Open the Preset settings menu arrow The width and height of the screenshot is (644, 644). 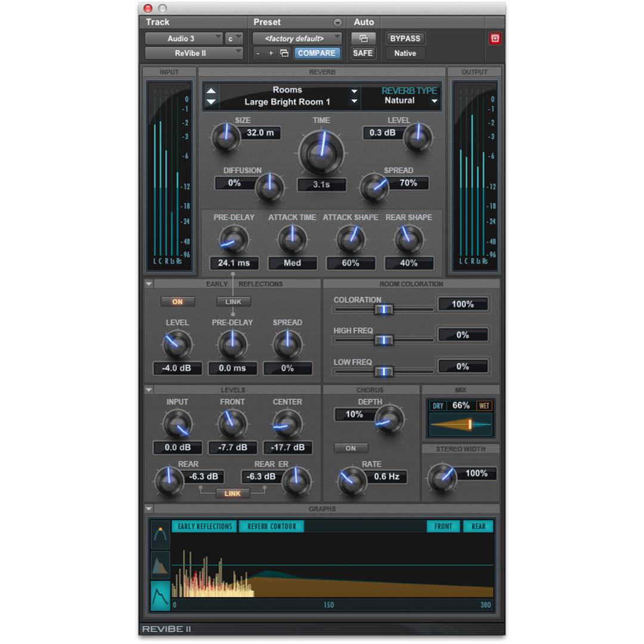[338, 22]
